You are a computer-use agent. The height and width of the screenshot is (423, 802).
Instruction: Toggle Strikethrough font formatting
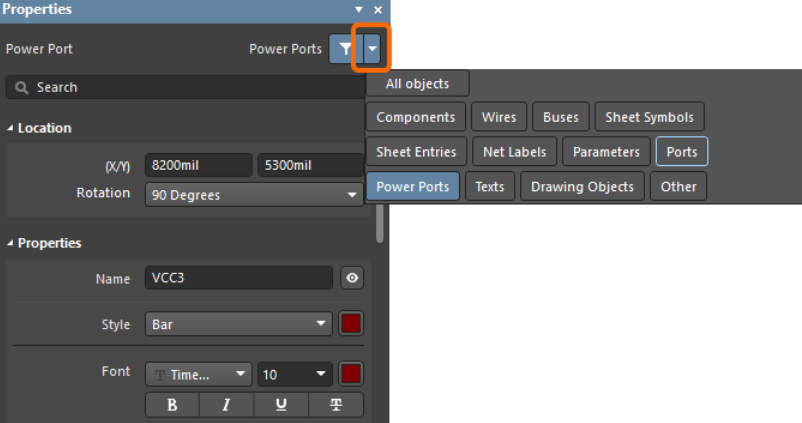tap(336, 405)
